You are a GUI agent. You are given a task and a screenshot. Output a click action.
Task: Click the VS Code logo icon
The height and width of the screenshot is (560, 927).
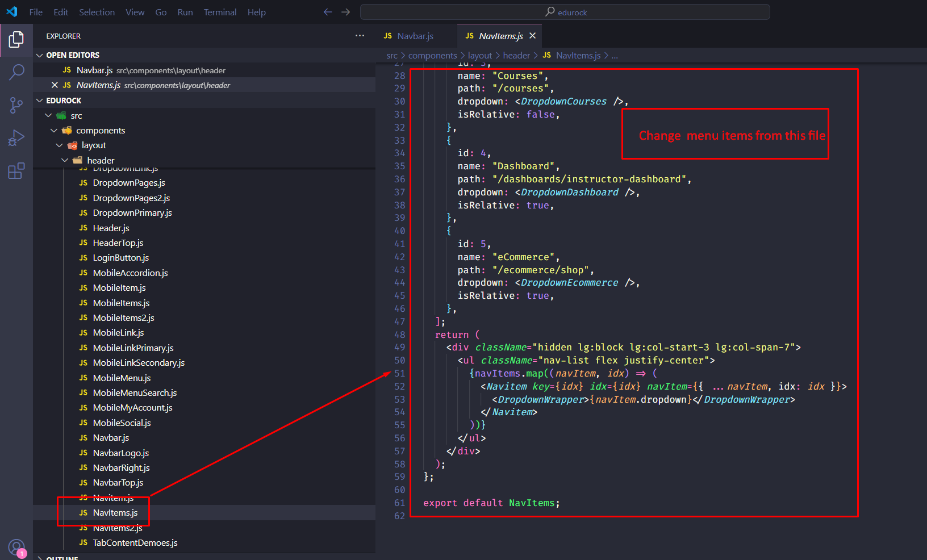click(12, 12)
